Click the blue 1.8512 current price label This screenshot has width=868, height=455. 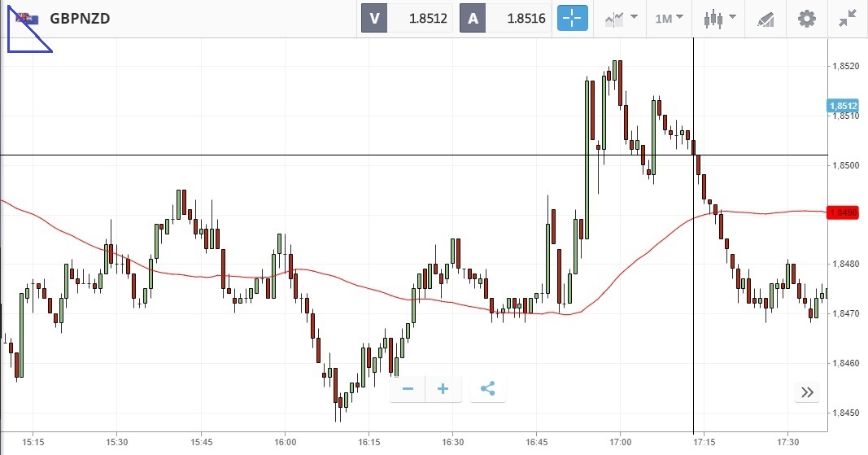(x=843, y=106)
